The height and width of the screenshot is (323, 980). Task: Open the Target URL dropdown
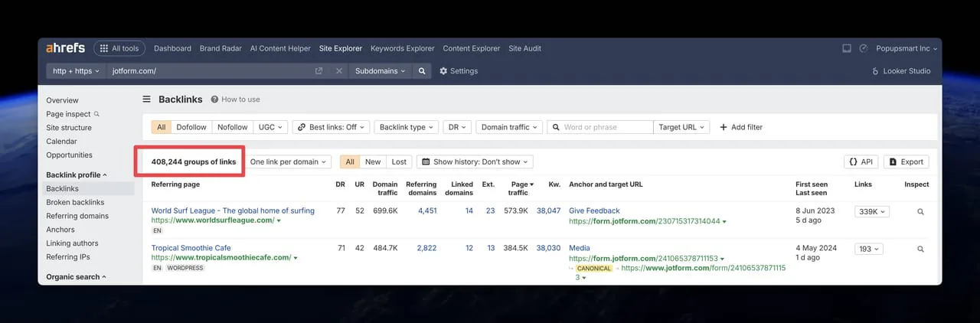(x=681, y=127)
